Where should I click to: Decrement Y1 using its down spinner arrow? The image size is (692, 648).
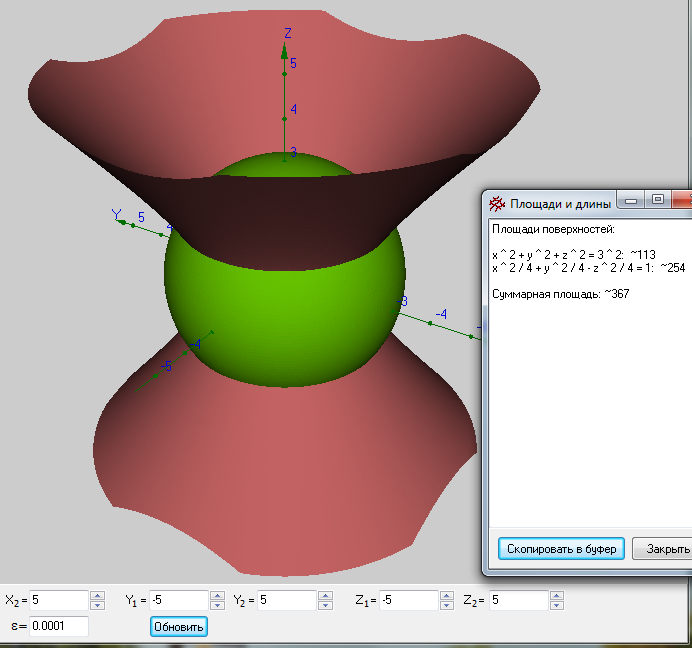(x=217, y=605)
